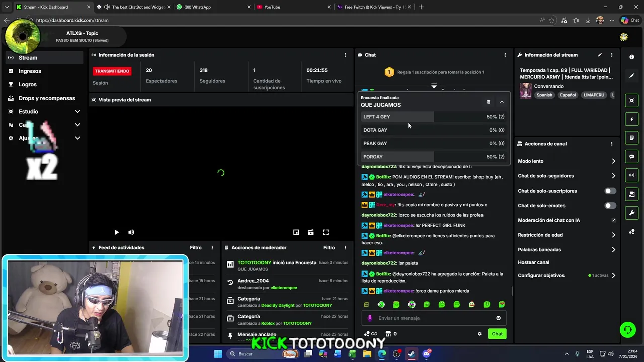Click Hostear canal
This screenshot has height=362, width=644.
tap(533, 262)
